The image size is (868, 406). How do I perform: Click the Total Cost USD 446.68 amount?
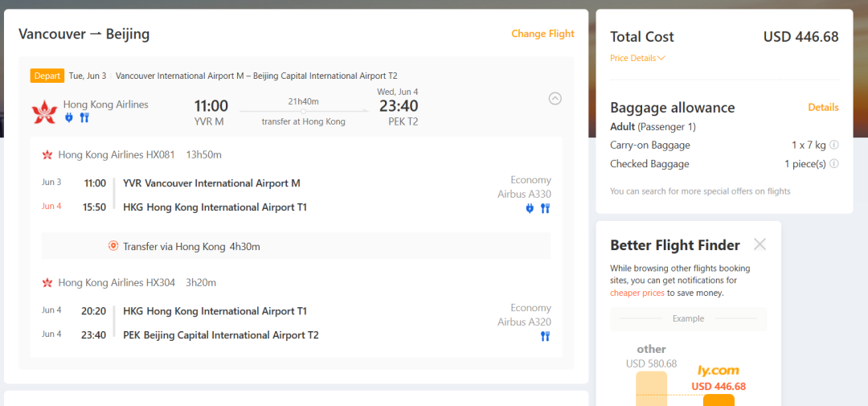pos(800,36)
